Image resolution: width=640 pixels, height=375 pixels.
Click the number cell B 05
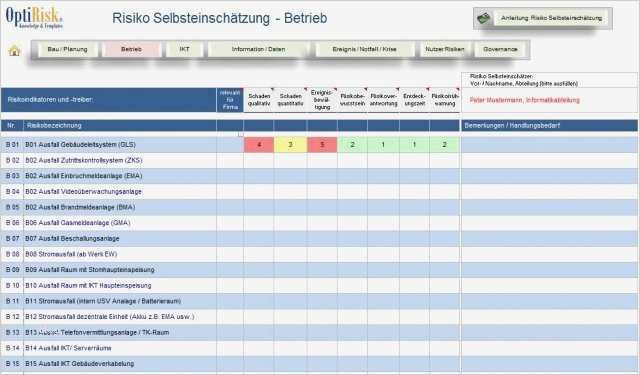[12, 207]
